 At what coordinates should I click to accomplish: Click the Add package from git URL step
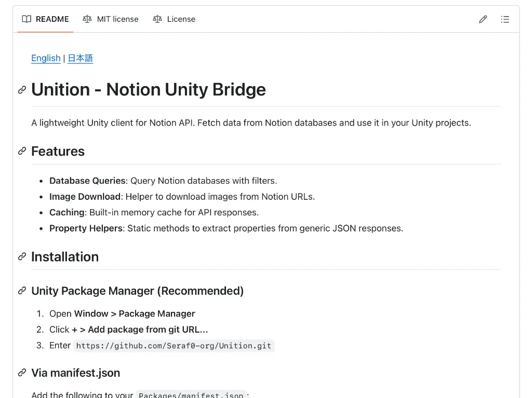129,330
